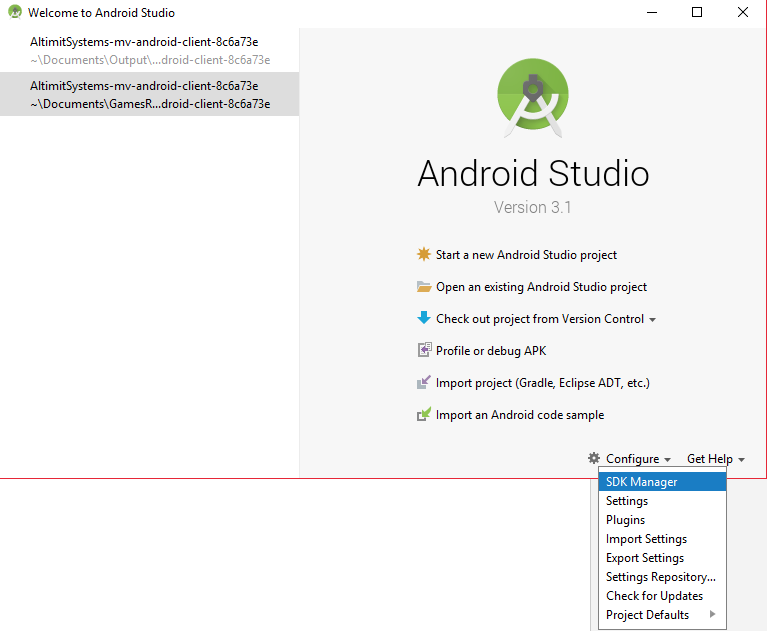Select SDK Manager from Configure menu
767x631 pixels.
[662, 482]
